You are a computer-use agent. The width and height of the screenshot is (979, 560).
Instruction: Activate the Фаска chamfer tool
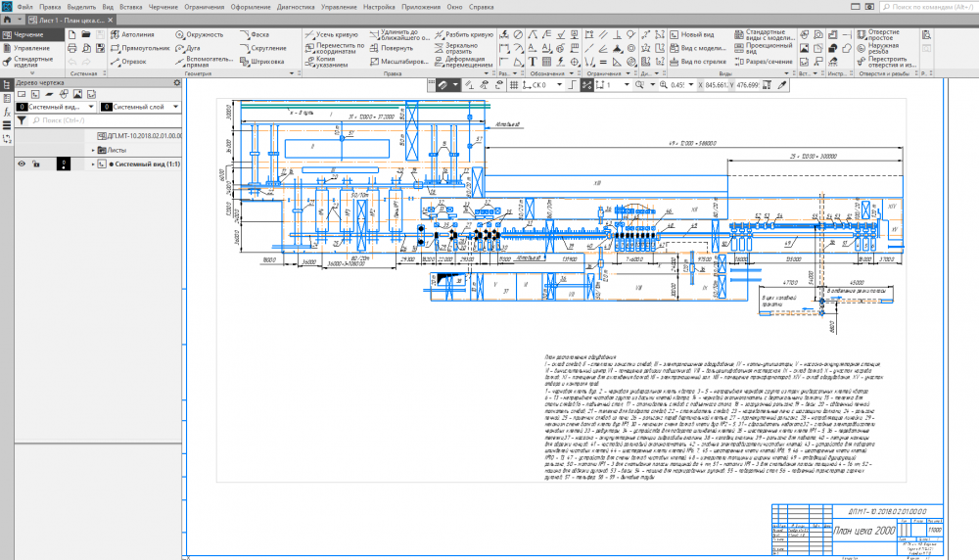[x=260, y=34]
